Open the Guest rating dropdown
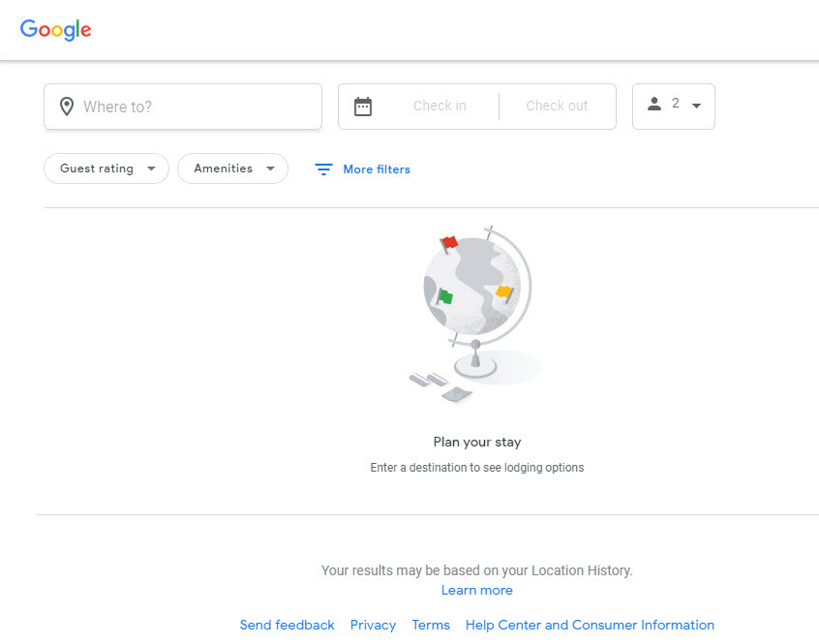The image size is (819, 644). [106, 169]
